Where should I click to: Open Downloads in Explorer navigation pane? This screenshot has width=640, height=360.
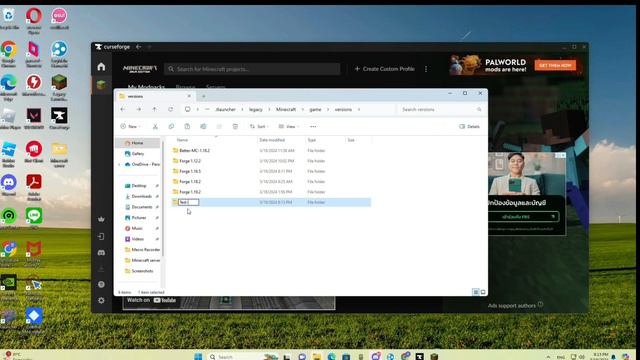pyautogui.click(x=141, y=196)
